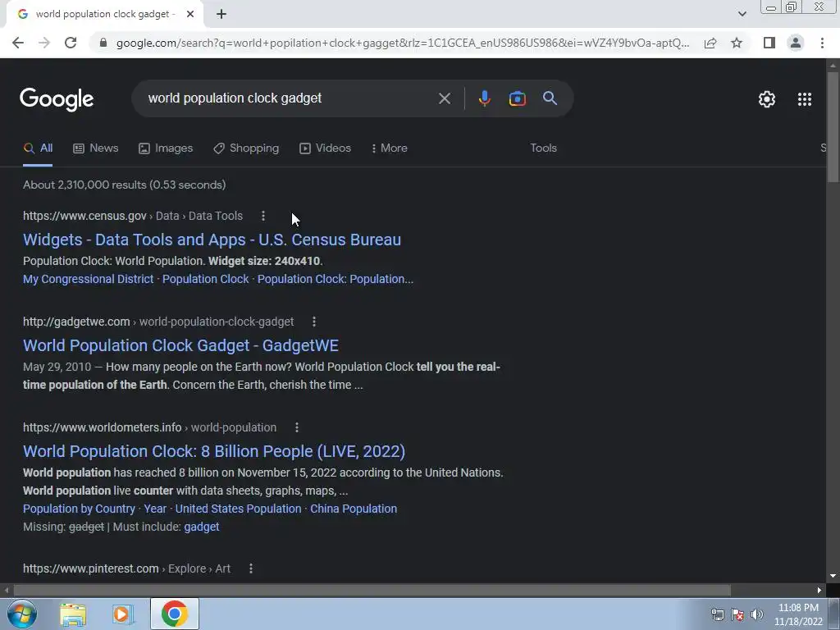Open the search Tools options
Screen dimensions: 840x630
point(543,148)
